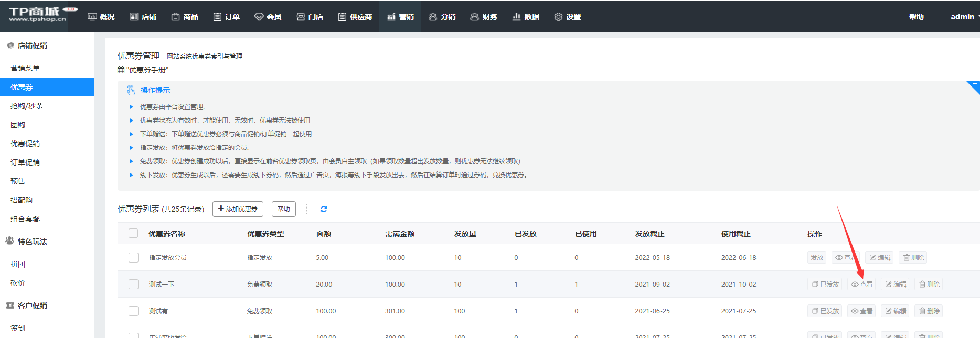Collapse the operation tips panel corner icon
This screenshot has height=338, width=980.
click(974, 85)
